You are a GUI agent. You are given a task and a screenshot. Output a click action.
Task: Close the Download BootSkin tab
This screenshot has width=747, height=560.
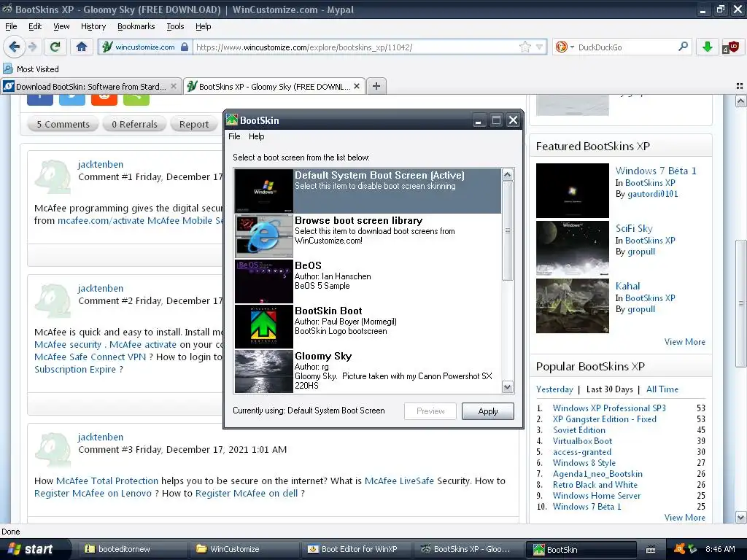tap(174, 86)
